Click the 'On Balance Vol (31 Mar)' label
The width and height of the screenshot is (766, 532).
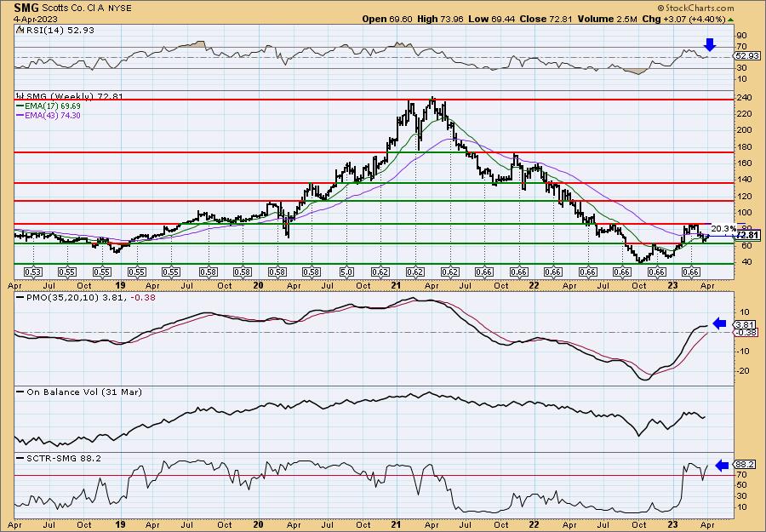[83, 392]
